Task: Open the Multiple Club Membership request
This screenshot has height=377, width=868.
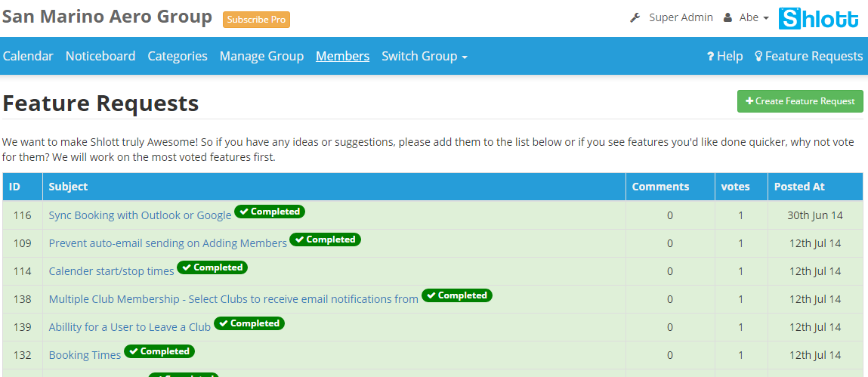Action: pos(233,299)
